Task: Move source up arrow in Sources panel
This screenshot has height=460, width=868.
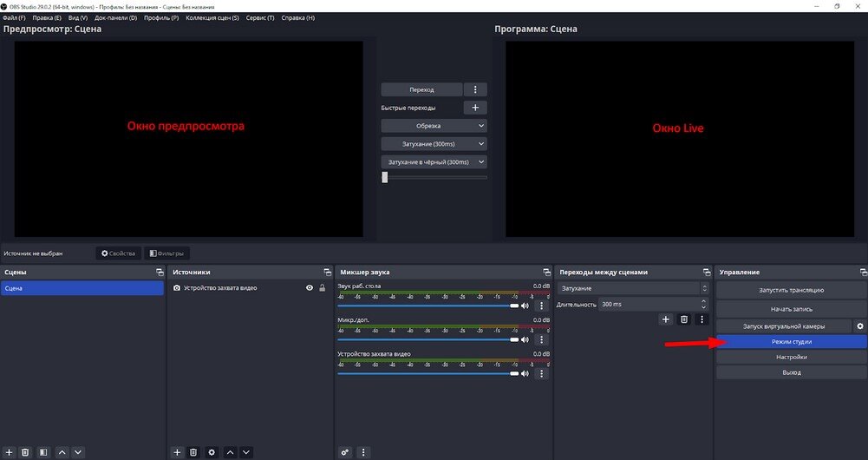Action: (x=231, y=452)
